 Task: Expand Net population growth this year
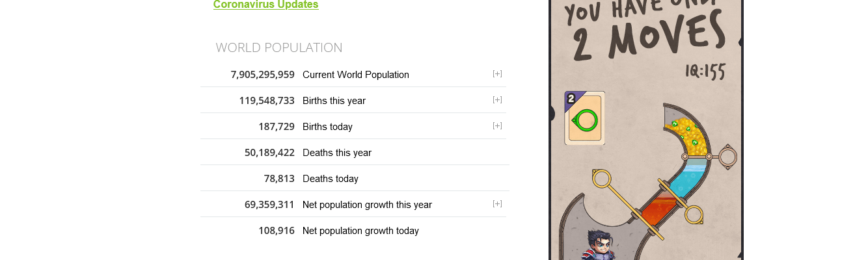[x=497, y=204]
